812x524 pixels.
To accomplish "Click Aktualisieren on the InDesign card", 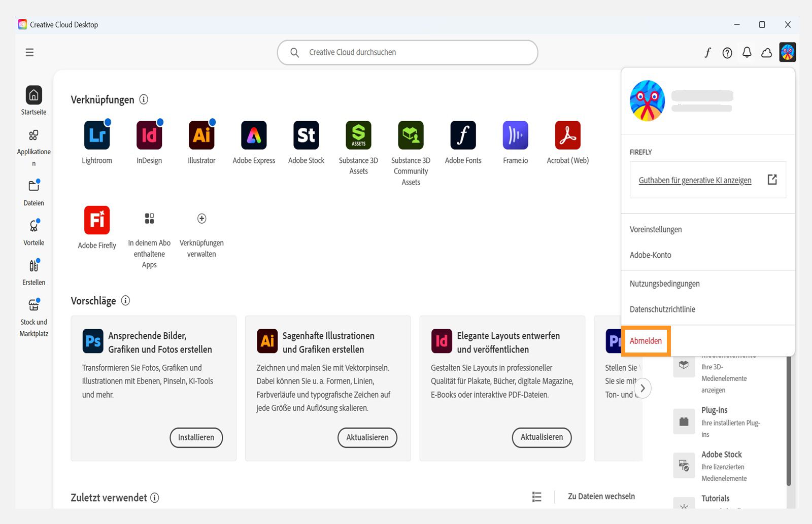I will click(x=542, y=437).
